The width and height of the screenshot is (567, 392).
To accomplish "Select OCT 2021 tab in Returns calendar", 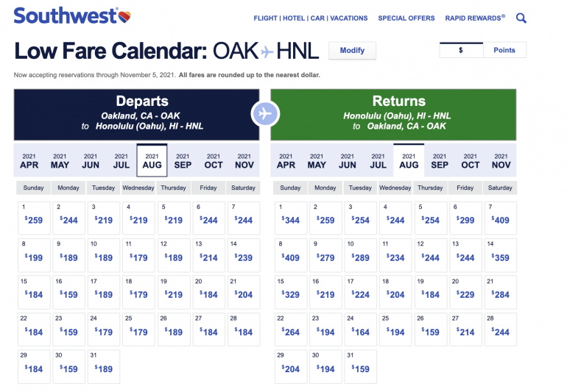I will 471,160.
